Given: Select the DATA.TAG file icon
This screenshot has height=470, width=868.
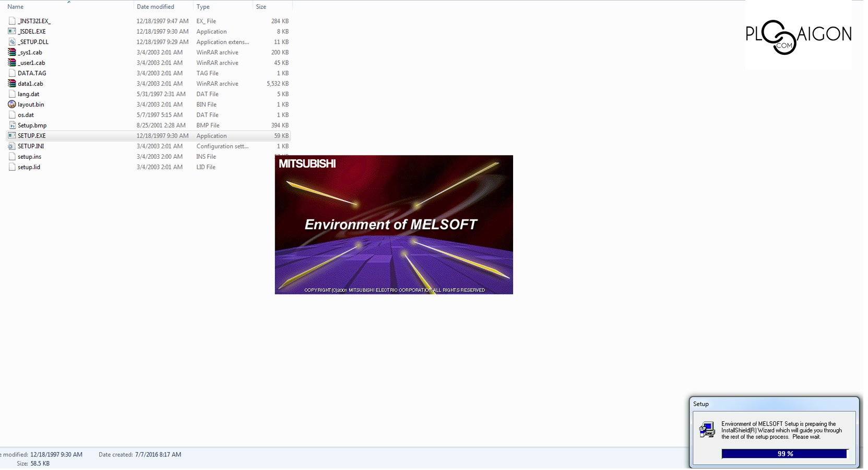Looking at the screenshot, I should coord(12,73).
